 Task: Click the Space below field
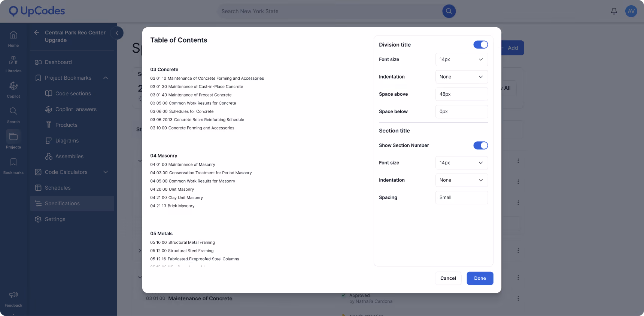tap(462, 111)
